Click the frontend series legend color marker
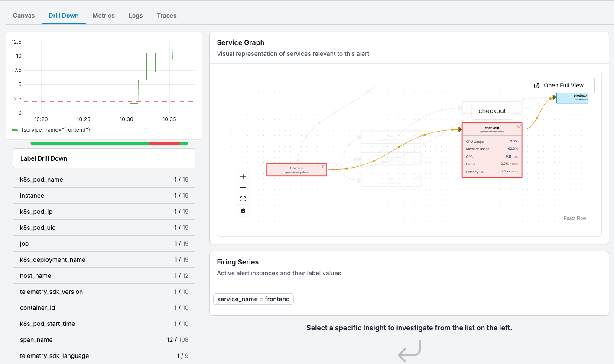This screenshot has width=614, height=364. 15,130
